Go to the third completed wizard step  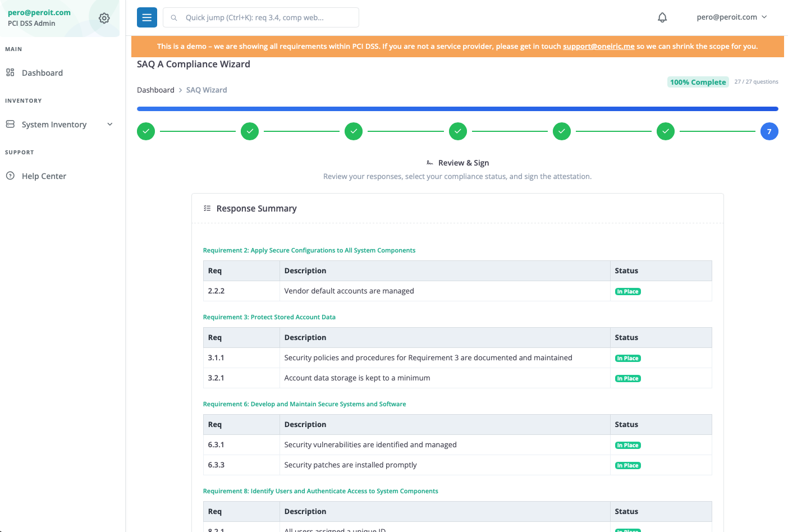(x=354, y=131)
